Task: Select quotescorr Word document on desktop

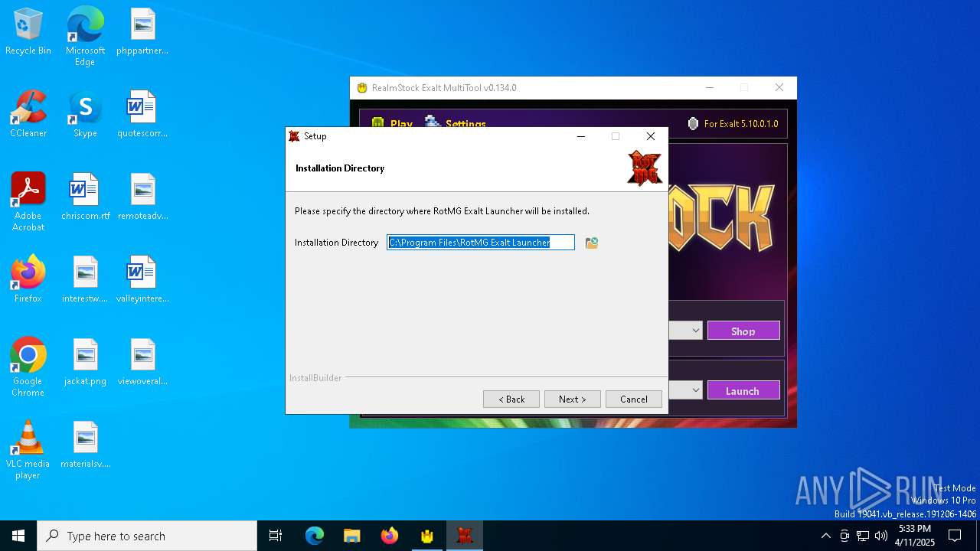Action: coord(142,114)
